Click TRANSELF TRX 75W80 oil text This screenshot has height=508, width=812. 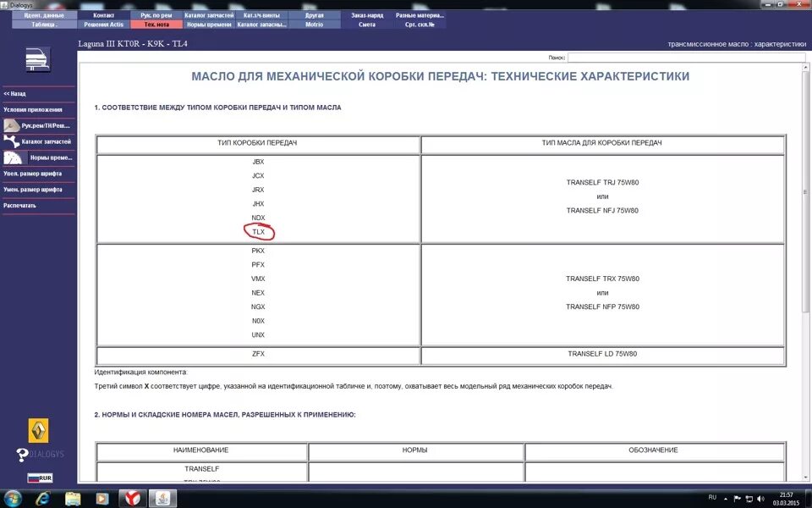(x=602, y=279)
